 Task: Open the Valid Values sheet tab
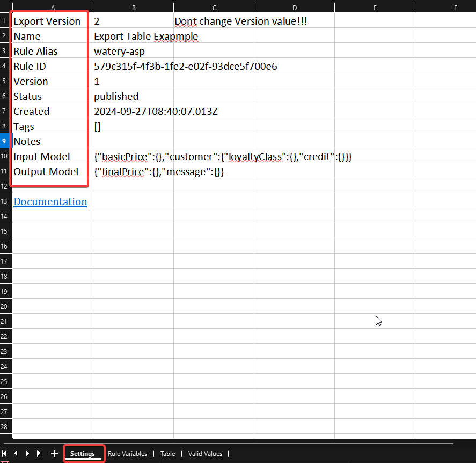205,454
